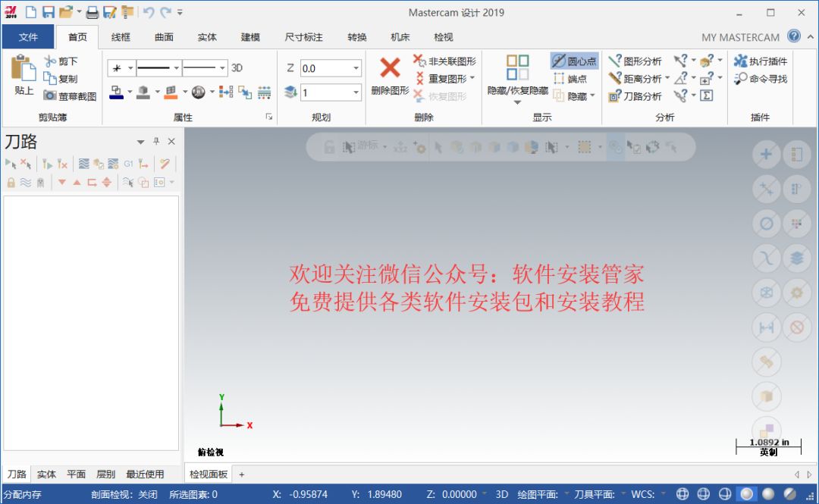Toggle the 端点 endpoint display

pyautogui.click(x=570, y=79)
